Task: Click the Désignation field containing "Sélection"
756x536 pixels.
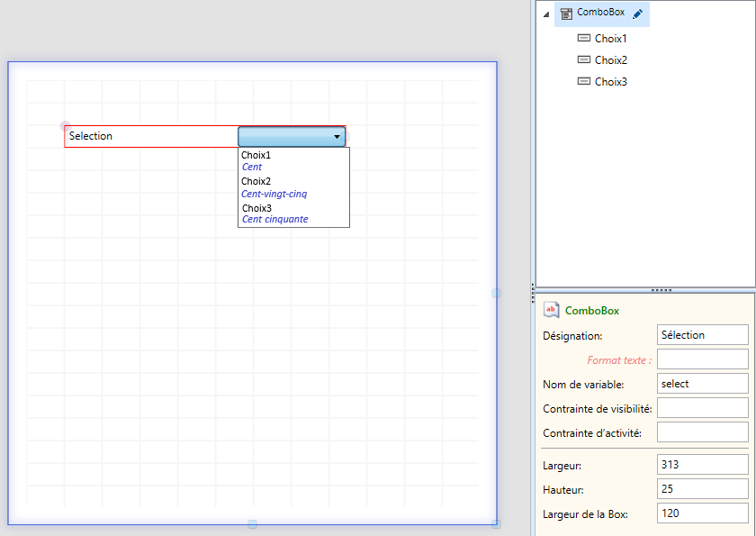Action: pyautogui.click(x=702, y=334)
